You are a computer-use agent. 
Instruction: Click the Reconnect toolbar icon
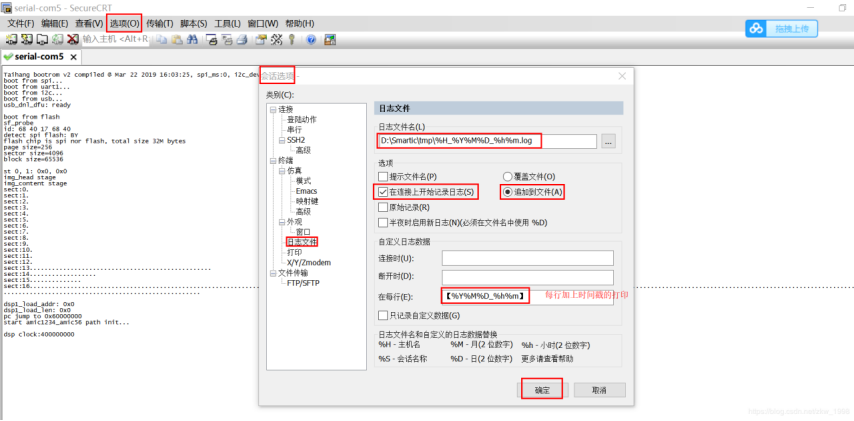(57, 39)
